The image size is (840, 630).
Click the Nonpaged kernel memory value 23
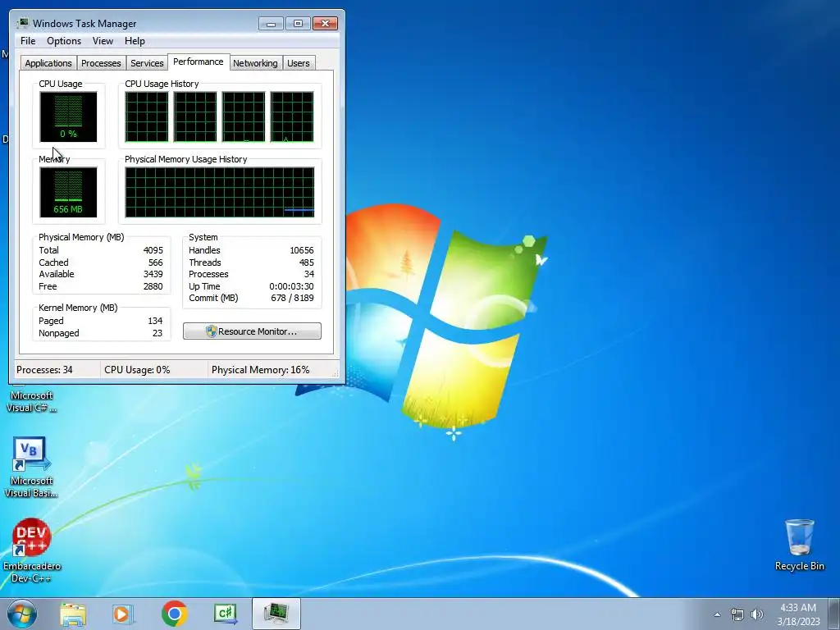[x=157, y=333]
